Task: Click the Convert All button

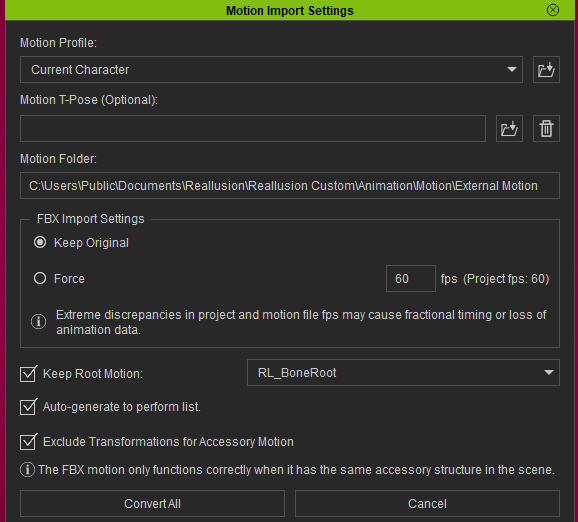Action: (152, 504)
